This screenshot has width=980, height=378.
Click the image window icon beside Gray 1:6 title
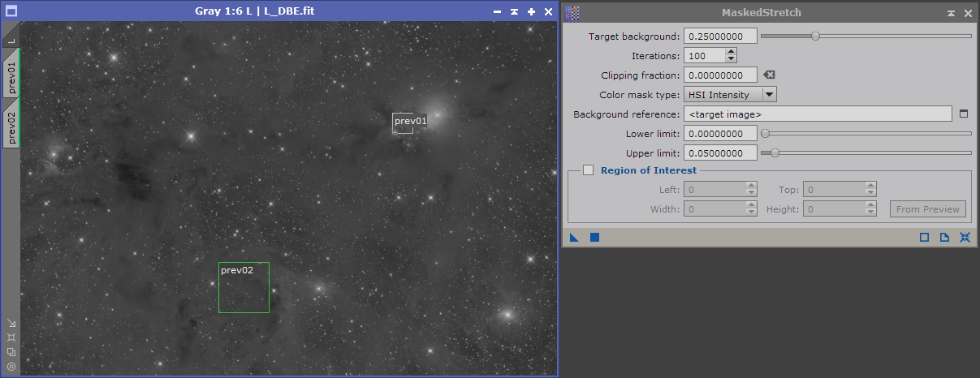click(x=11, y=12)
